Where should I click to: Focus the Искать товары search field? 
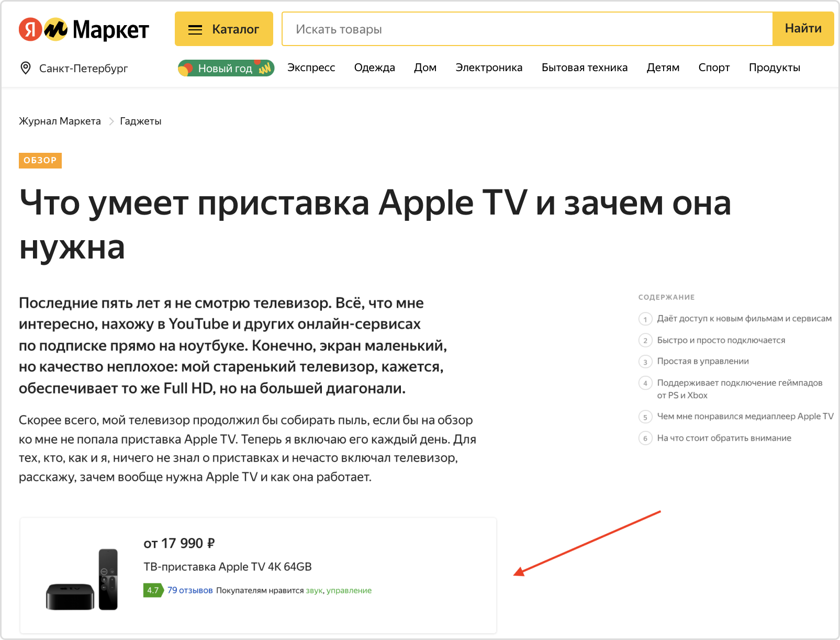click(527, 29)
